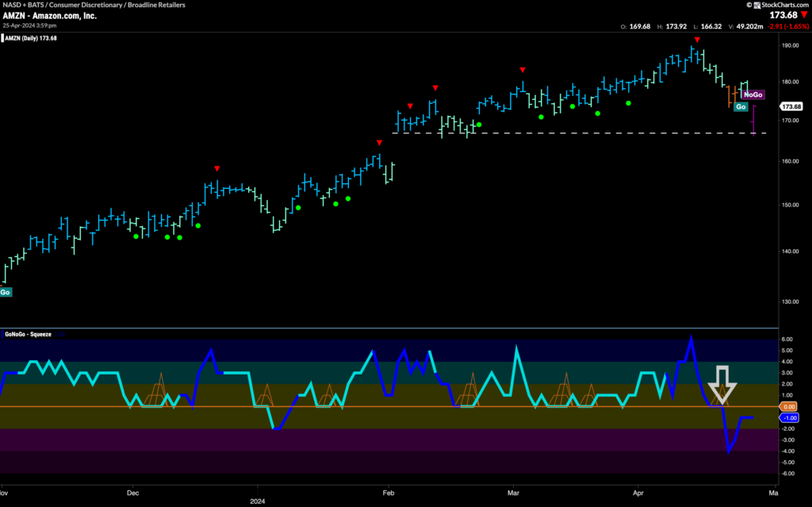
Task: Select a green Go re-entry dot near December lows
Action: coord(135,236)
